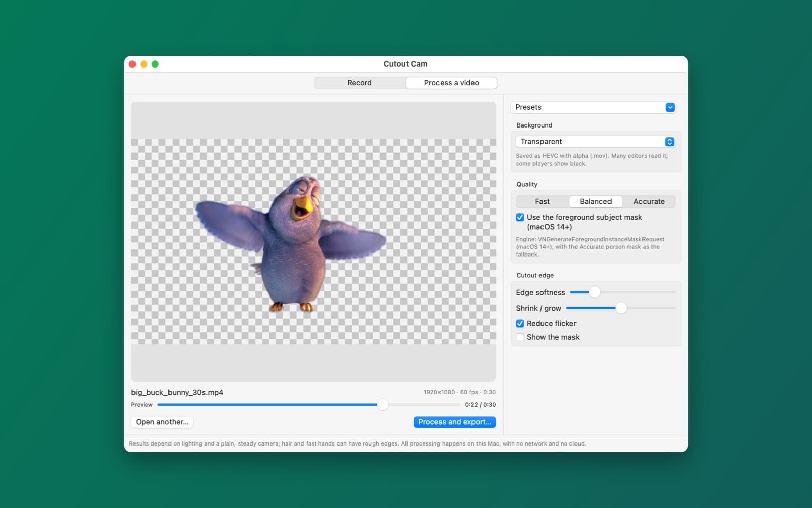This screenshot has width=812, height=508.
Task: Close the Cutout Cam window
Action: [132, 64]
